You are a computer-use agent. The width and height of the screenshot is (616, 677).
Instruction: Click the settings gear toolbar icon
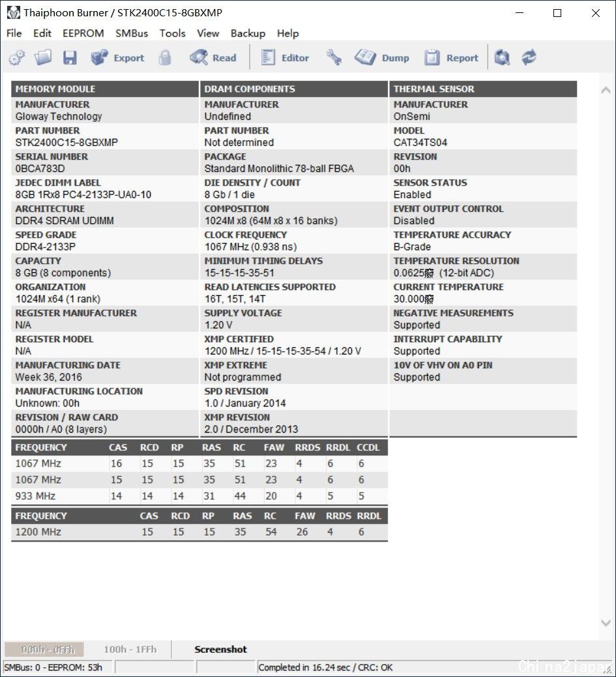pos(17,57)
